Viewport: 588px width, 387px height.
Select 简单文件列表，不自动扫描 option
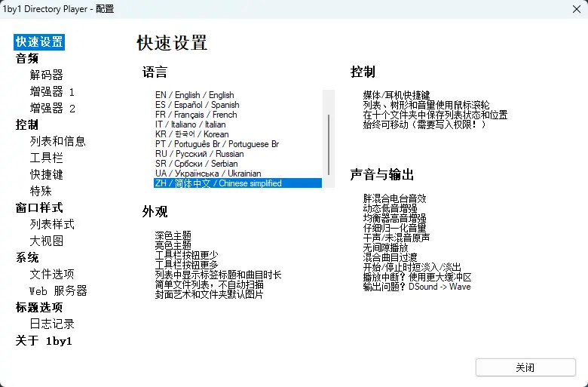[210, 284]
